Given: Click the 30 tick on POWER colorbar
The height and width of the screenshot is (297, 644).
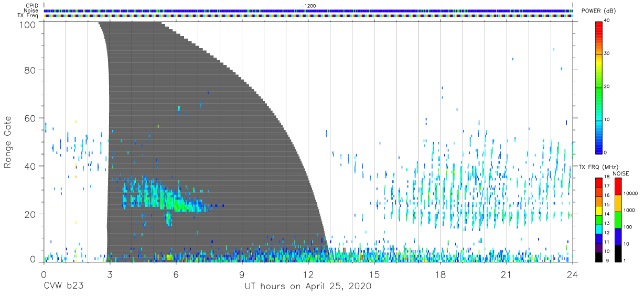Looking at the screenshot, I should pyautogui.click(x=607, y=53).
